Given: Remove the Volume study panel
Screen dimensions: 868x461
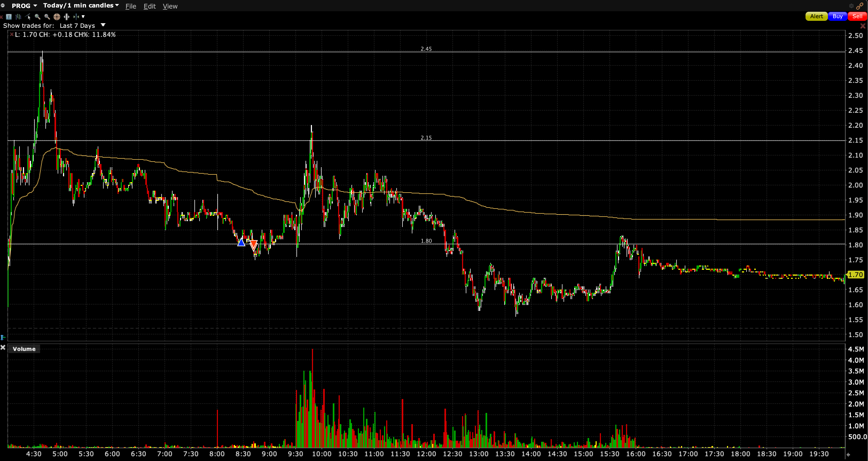Looking at the screenshot, I should (3, 347).
